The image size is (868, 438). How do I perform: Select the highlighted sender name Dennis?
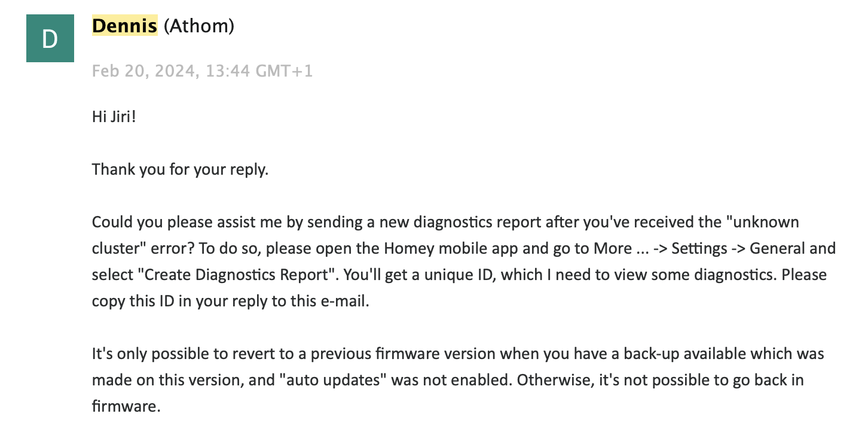[x=124, y=26]
